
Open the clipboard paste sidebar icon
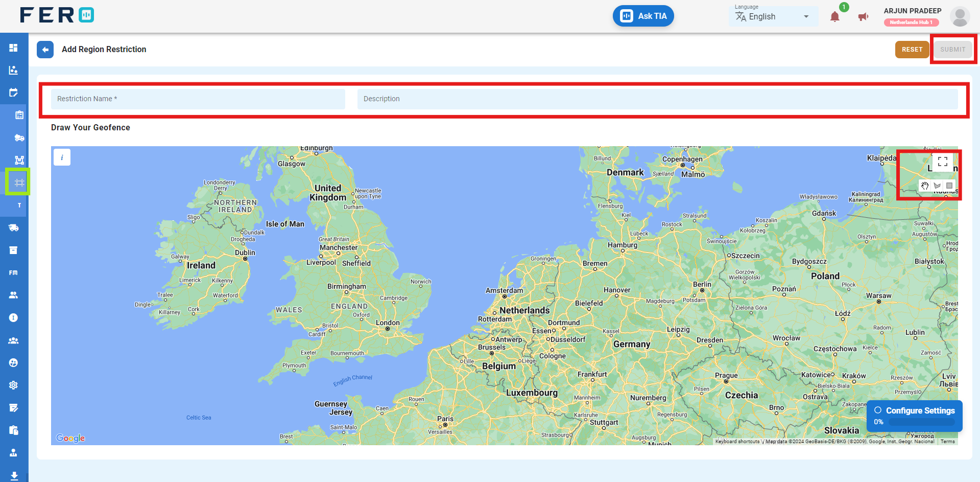coord(13,430)
